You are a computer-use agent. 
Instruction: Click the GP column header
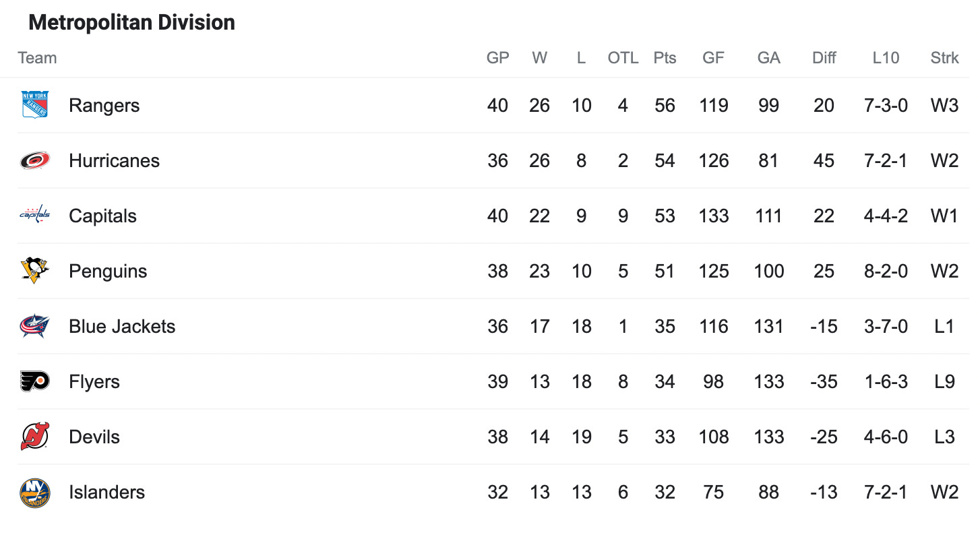tap(497, 58)
